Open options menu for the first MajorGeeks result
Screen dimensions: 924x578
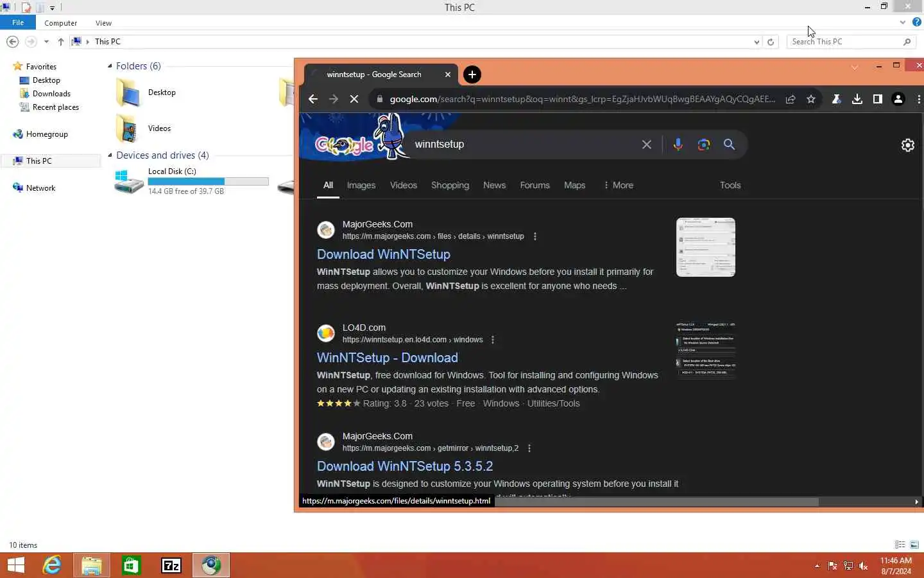click(535, 236)
